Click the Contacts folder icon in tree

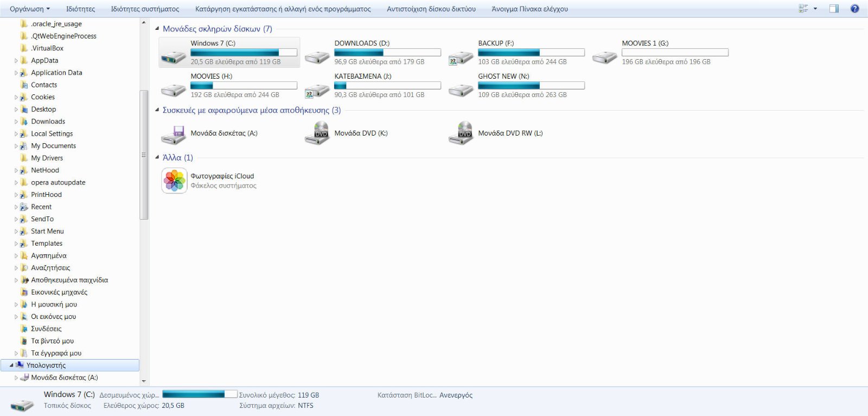(x=24, y=85)
